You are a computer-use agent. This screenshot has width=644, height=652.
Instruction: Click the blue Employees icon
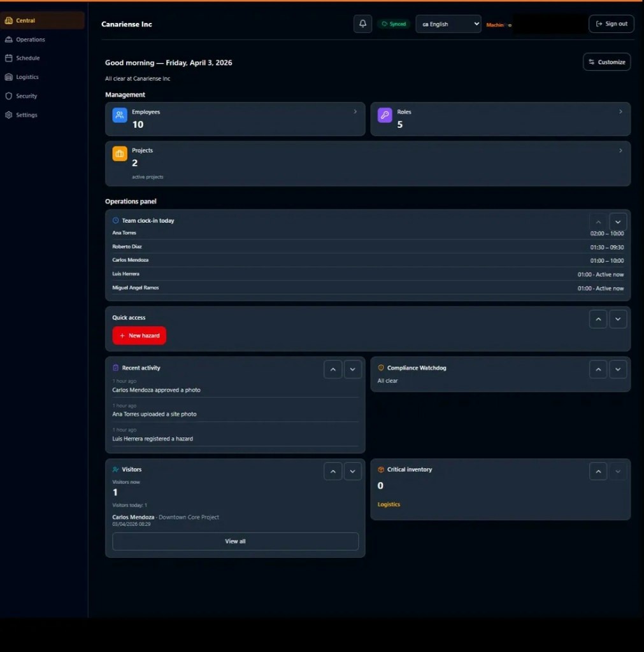point(119,115)
